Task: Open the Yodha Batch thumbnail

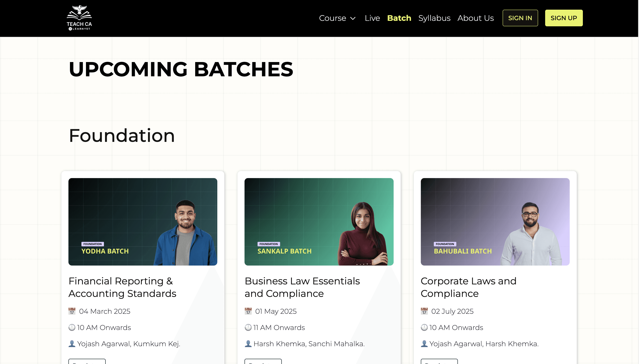Action: 143,221
